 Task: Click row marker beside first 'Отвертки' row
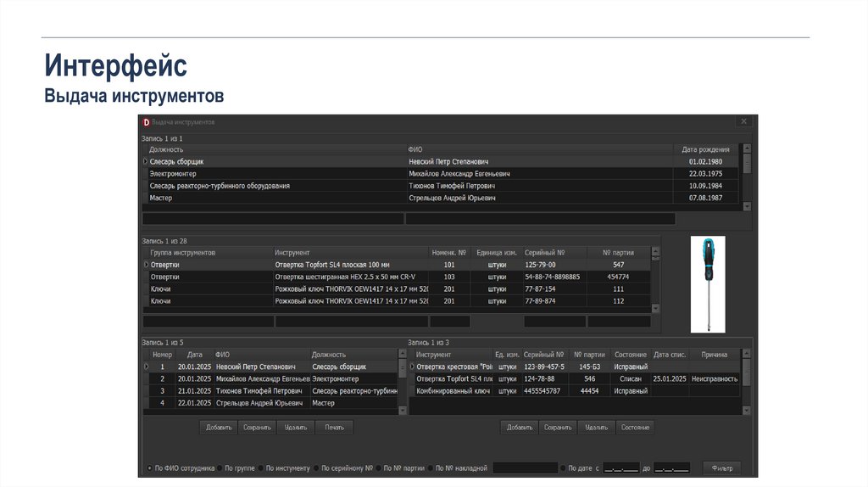(145, 265)
